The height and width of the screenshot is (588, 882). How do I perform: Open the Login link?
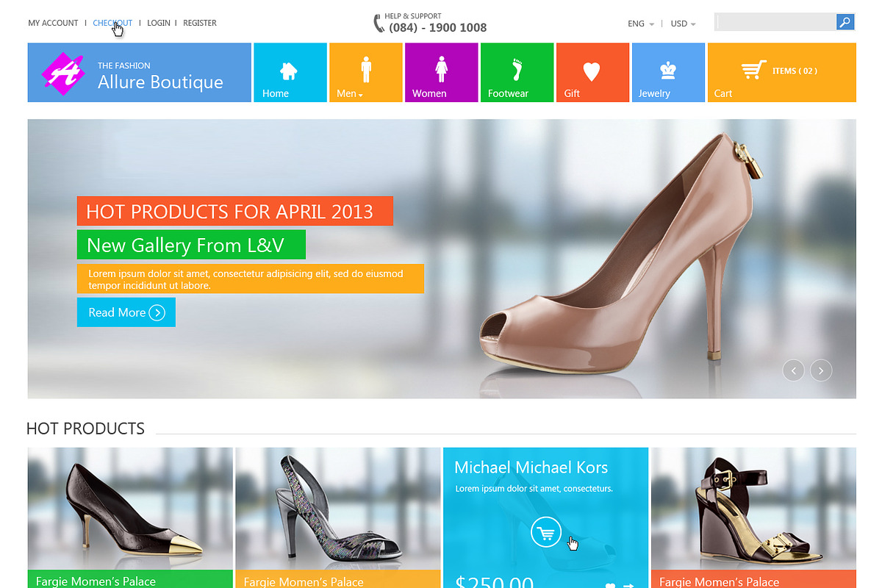[x=159, y=23]
